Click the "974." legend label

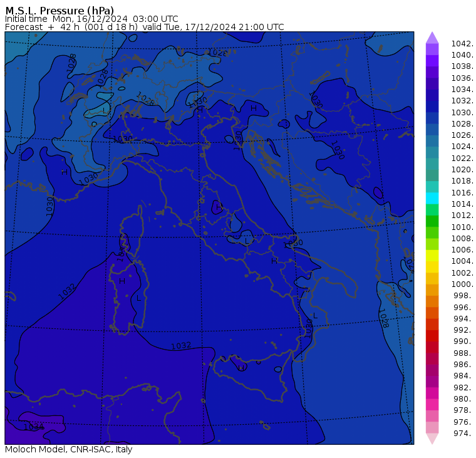click(x=463, y=434)
